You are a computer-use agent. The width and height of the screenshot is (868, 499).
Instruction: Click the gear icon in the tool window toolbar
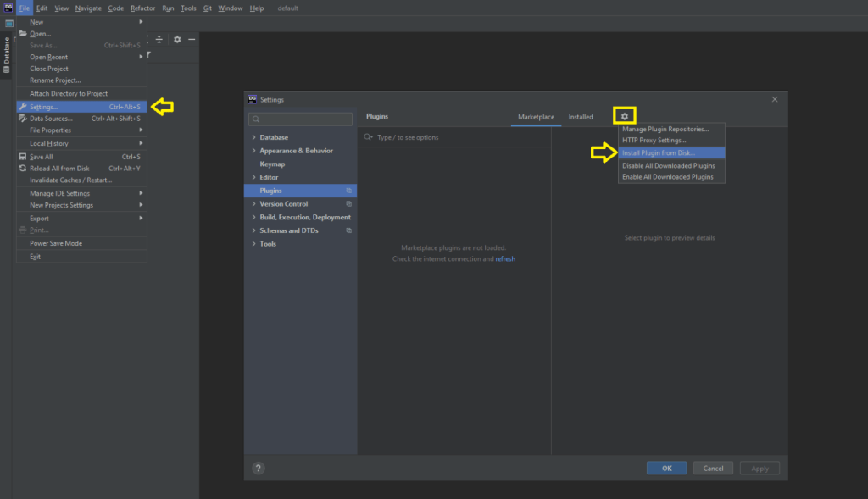(177, 39)
